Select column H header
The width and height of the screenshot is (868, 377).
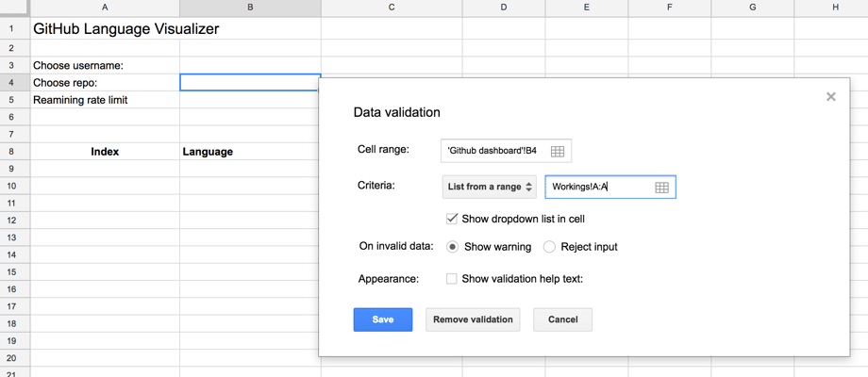pos(831,8)
